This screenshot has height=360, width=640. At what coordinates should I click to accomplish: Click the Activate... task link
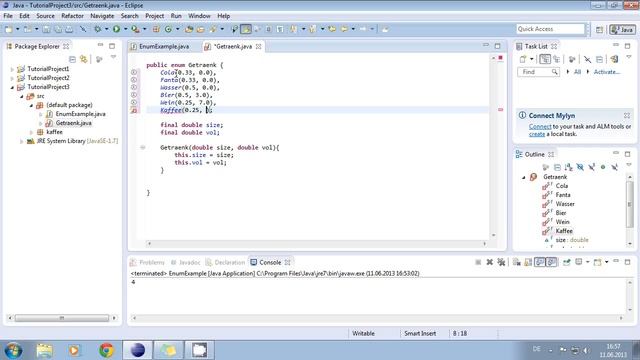click(607, 72)
